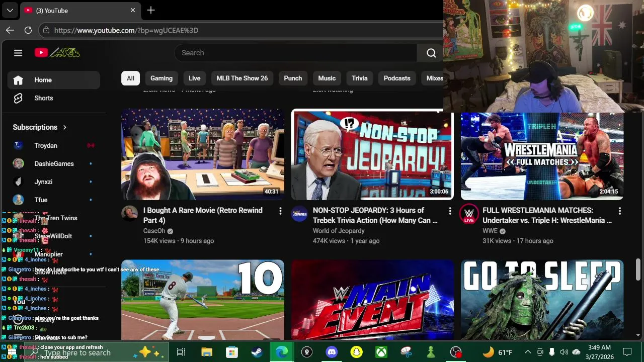Click the Jynxzi channel avatar icon
Viewport: 644px width, 362px height.
tap(18, 182)
